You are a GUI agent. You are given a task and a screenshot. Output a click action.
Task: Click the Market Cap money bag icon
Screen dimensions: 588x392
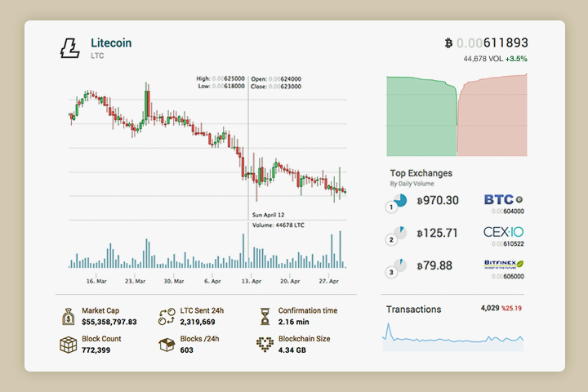point(69,316)
